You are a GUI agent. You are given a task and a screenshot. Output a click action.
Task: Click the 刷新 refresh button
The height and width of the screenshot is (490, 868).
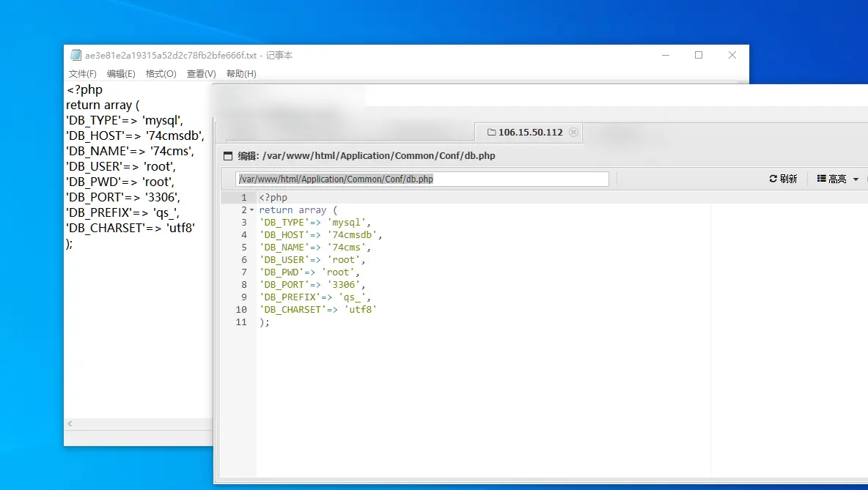[x=783, y=179]
